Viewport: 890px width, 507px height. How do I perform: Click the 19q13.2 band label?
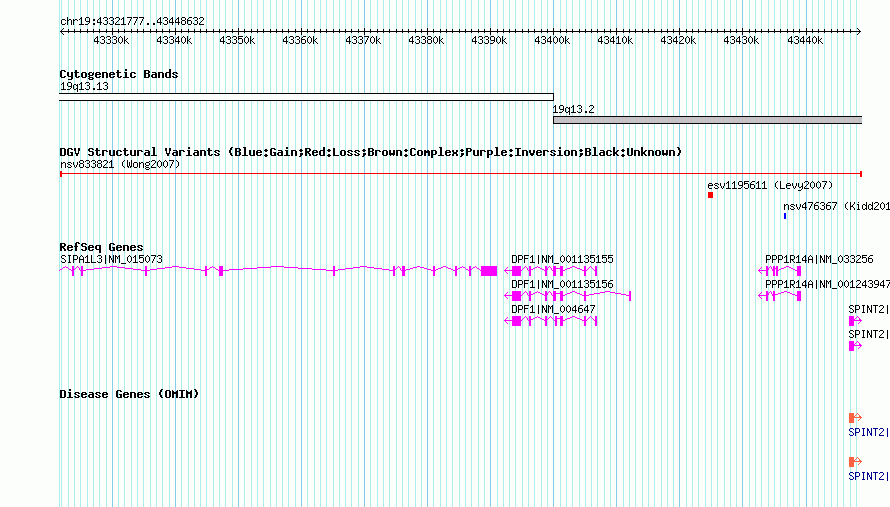click(573, 110)
